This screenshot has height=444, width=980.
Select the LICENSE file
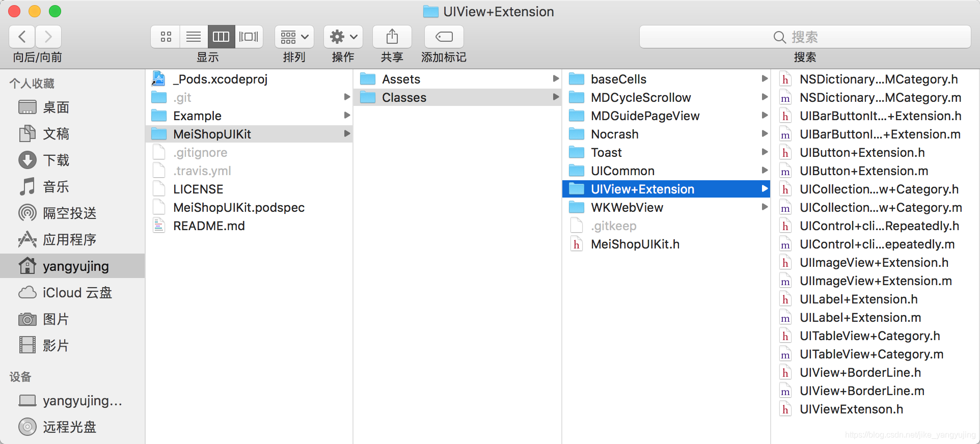250,189
